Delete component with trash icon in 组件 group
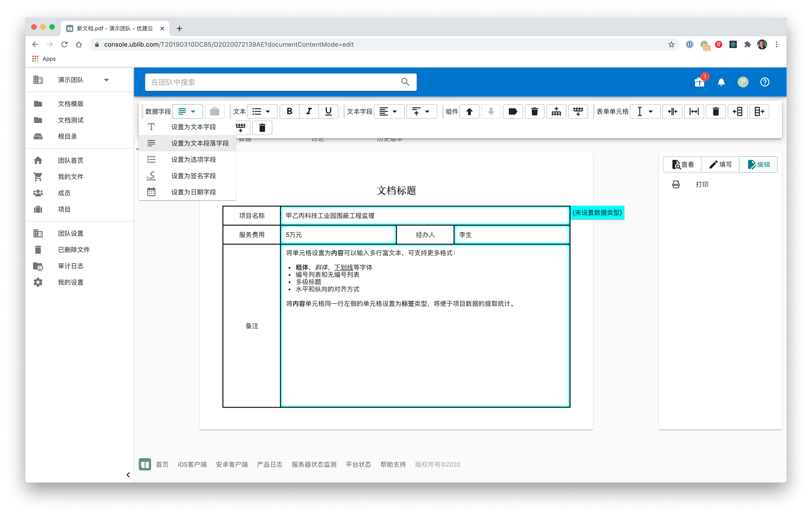 coord(535,111)
